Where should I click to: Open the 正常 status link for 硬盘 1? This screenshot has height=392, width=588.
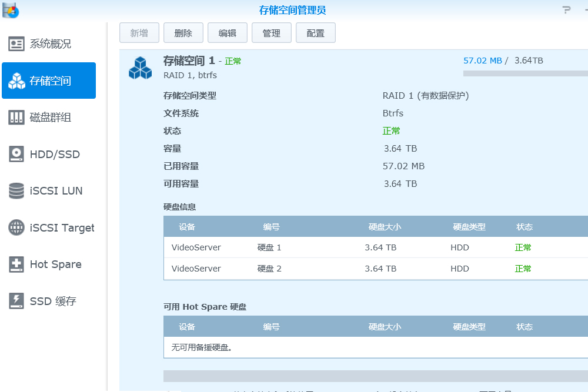click(x=523, y=247)
